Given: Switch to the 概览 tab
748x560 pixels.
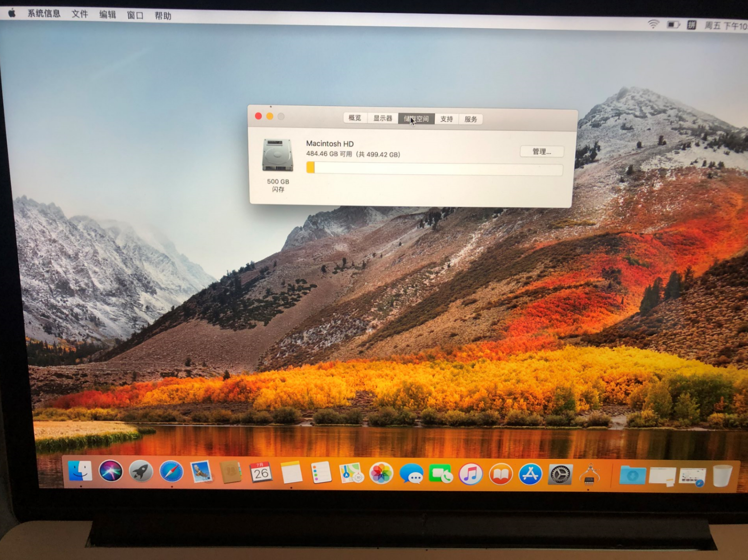Looking at the screenshot, I should point(355,118).
